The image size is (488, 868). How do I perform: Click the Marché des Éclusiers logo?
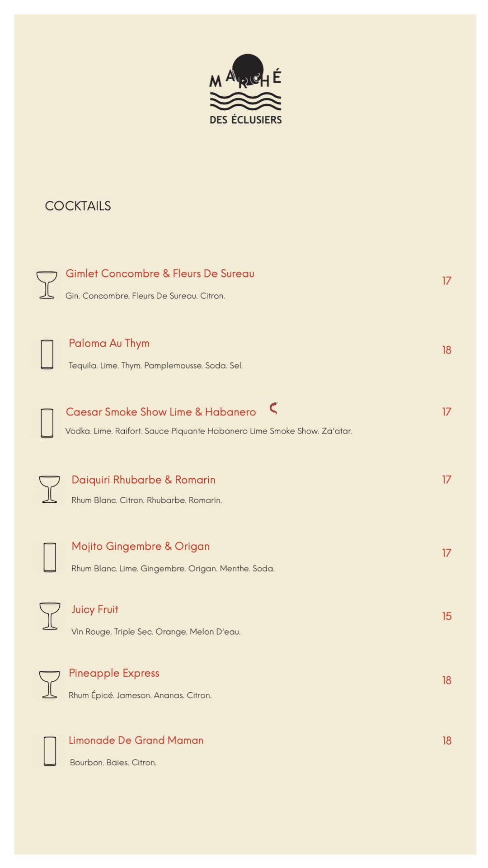[245, 90]
